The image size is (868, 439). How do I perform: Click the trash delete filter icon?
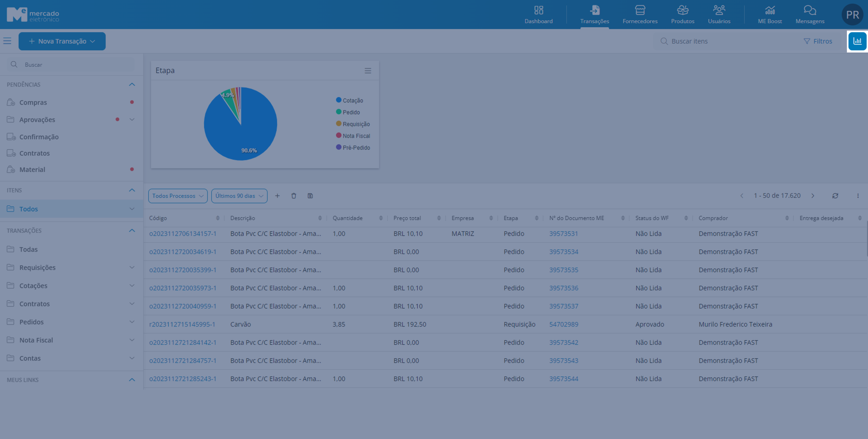point(294,196)
